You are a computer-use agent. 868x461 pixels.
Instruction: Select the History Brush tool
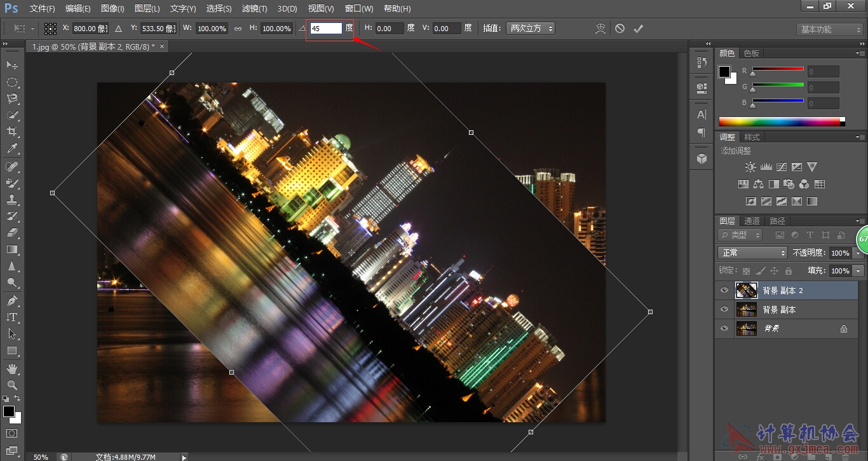tap(12, 216)
